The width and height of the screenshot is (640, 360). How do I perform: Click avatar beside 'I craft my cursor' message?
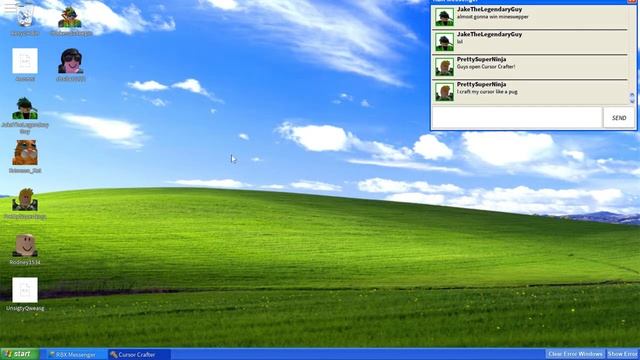444,92
